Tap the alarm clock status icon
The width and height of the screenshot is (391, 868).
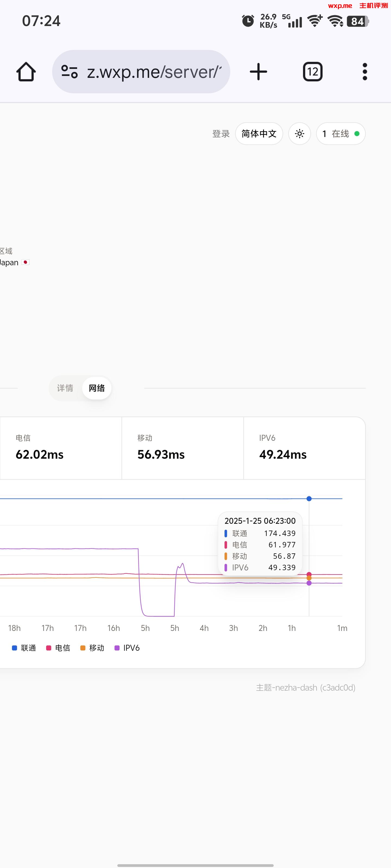[x=248, y=21]
